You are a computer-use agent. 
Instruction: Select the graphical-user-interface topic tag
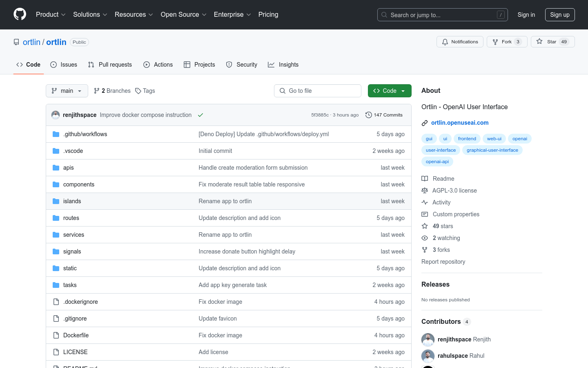point(492,150)
